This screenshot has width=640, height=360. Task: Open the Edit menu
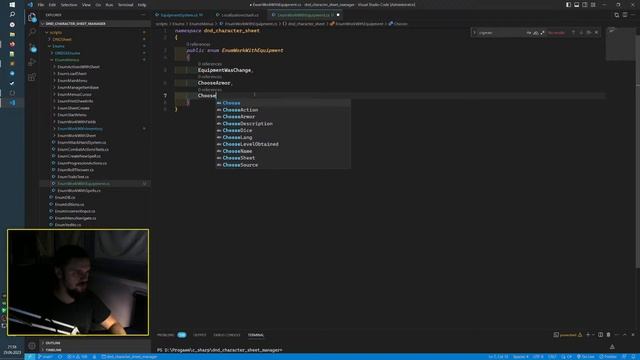pyautogui.click(x=52, y=4)
